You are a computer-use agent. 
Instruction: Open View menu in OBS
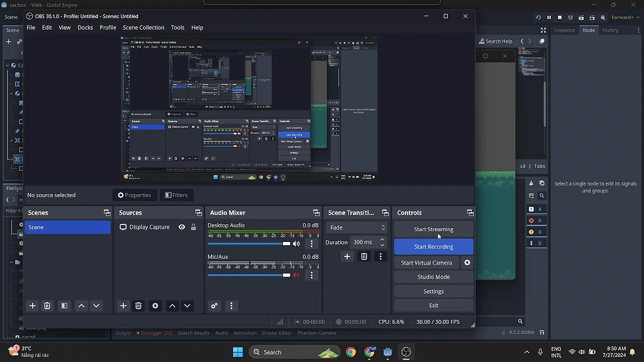coord(65,28)
